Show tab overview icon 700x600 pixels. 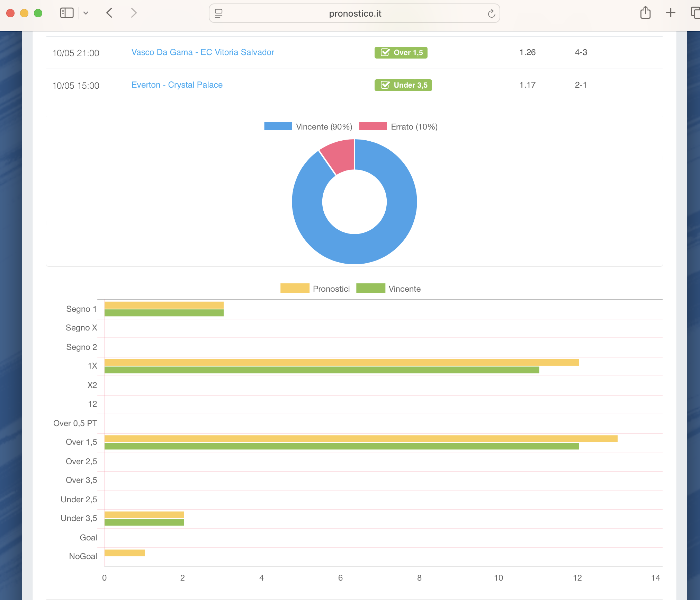coord(695,13)
